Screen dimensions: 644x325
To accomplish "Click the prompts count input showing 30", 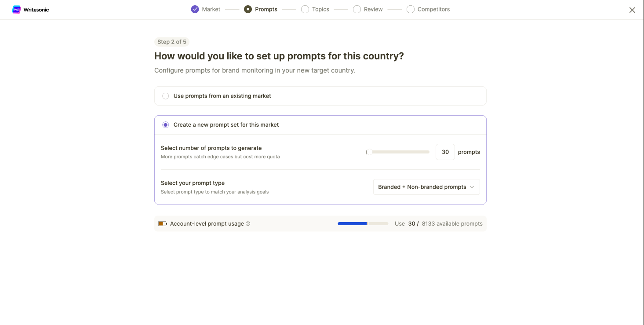I will [x=445, y=152].
